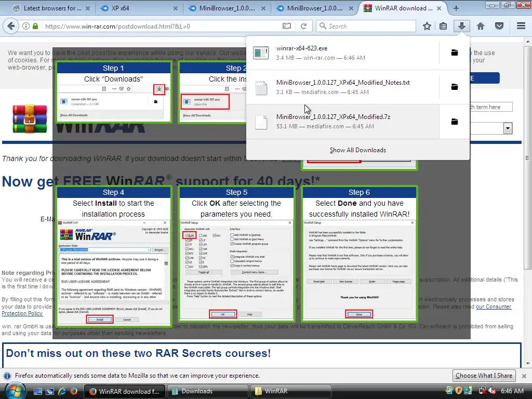Screen dimensions: 532x399
Task: Reload the current page
Action: [x=303, y=26]
